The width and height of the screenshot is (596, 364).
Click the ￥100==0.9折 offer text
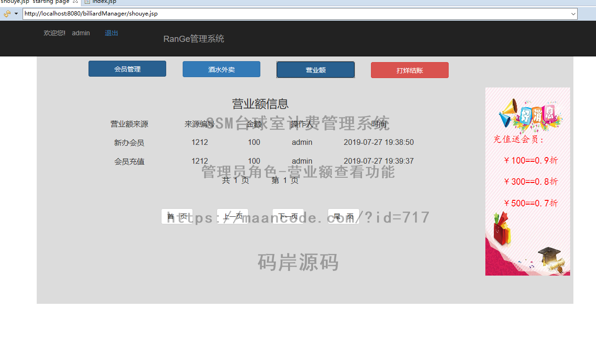[531, 160]
